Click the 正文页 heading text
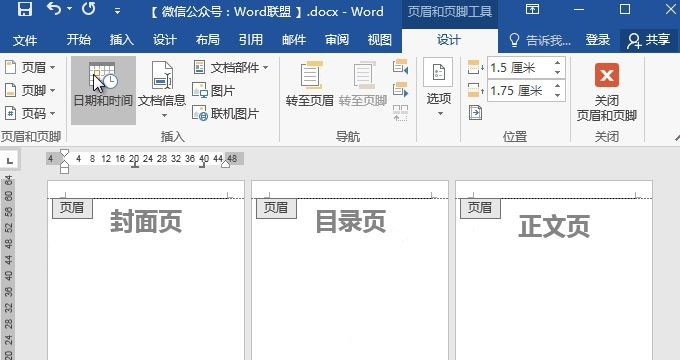Image resolution: width=680 pixels, height=360 pixels. point(554,226)
